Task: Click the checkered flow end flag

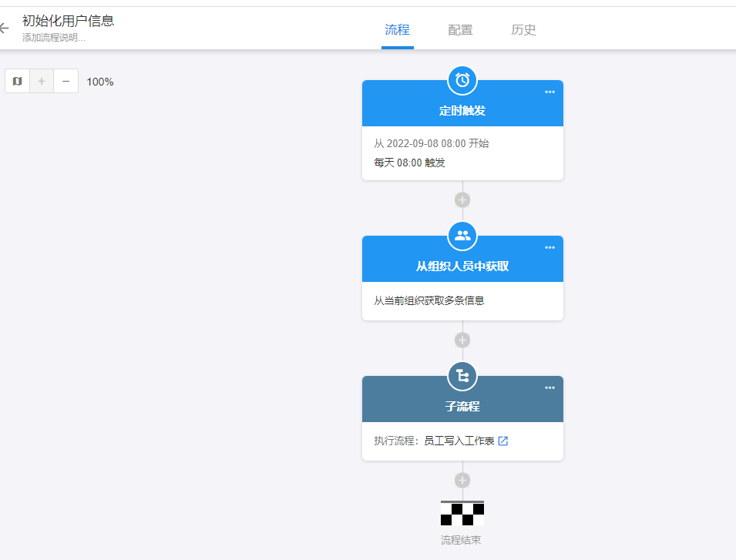Action: pyautogui.click(x=462, y=513)
